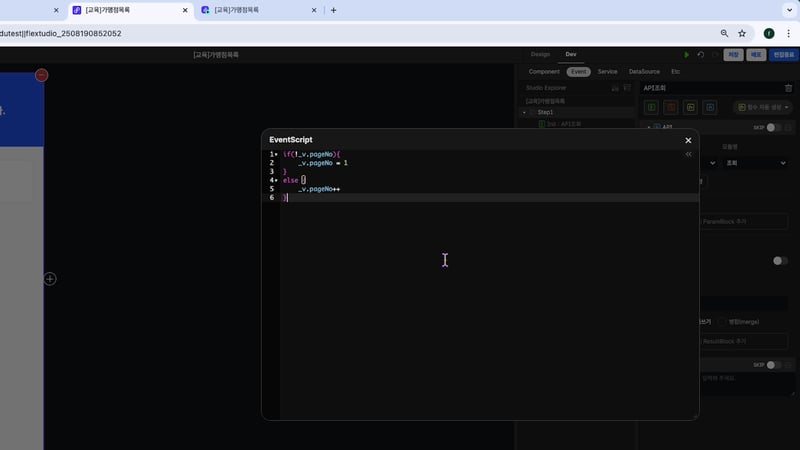This screenshot has width=800, height=450.
Task: Click the undo arrow icon
Action: pos(700,55)
